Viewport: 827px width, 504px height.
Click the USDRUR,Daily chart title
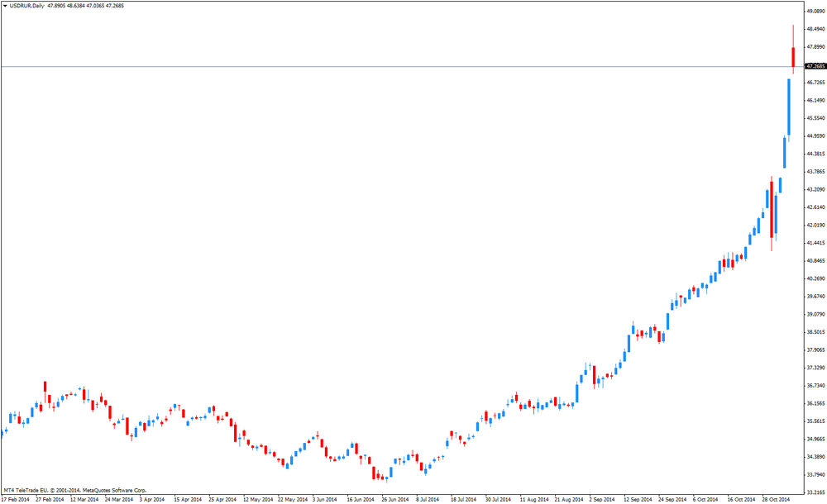tap(27, 6)
